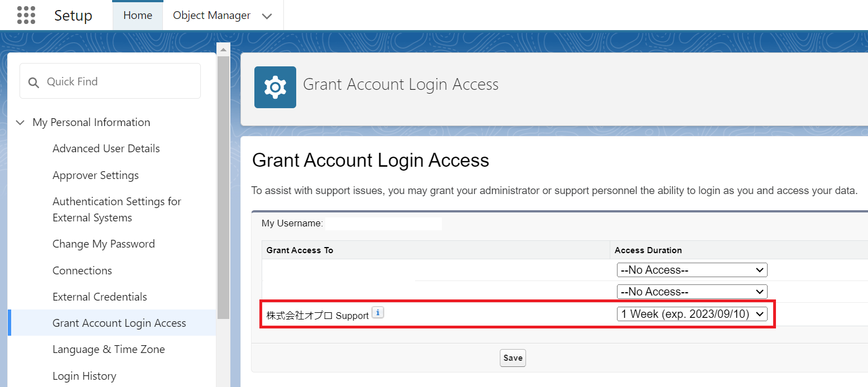Viewport: 868px width, 387px height.
Task: Select Language & Time Zone
Action: (108, 349)
